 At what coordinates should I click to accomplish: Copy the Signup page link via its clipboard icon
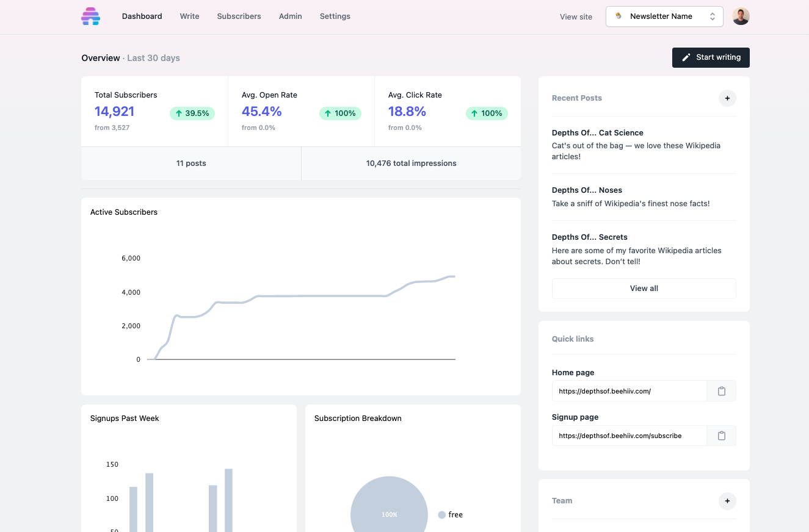(721, 436)
